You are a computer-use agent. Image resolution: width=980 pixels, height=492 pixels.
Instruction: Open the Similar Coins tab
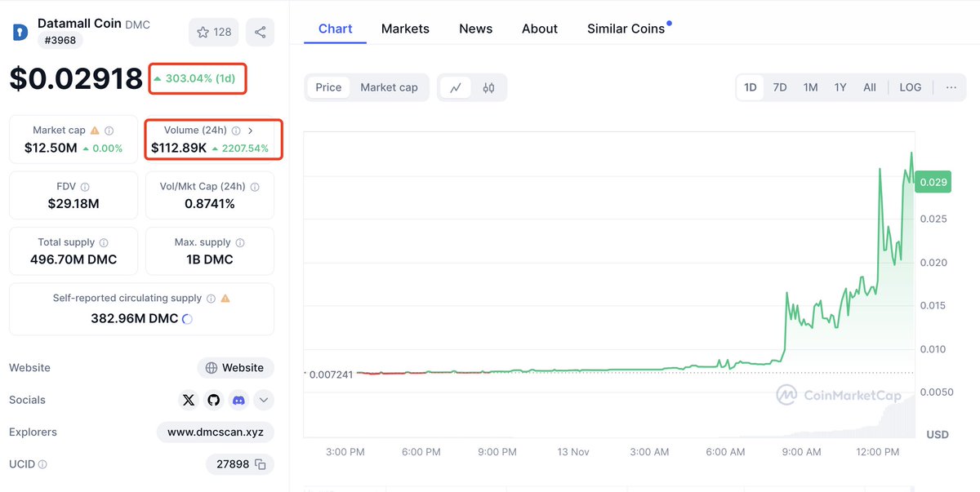click(x=626, y=29)
